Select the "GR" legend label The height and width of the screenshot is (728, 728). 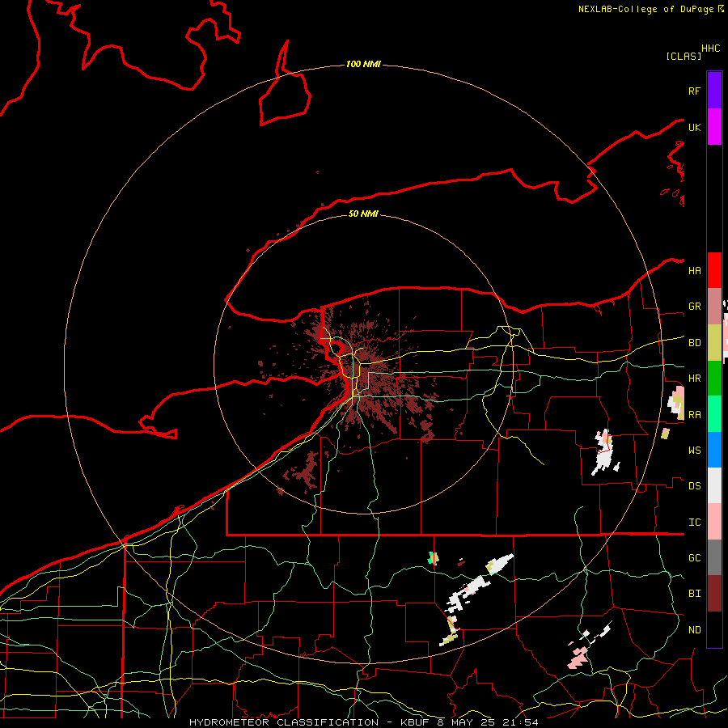point(694,307)
